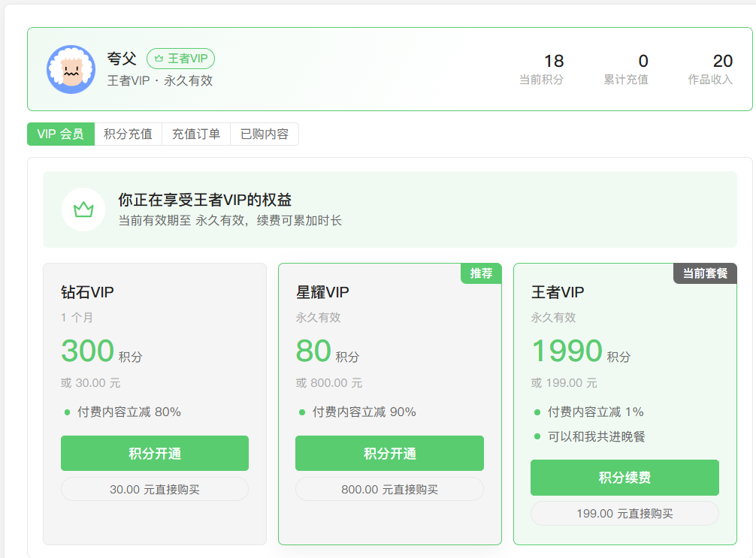
Task: Click the 当前套餐 badge on 王者VIP card
Action: click(705, 273)
